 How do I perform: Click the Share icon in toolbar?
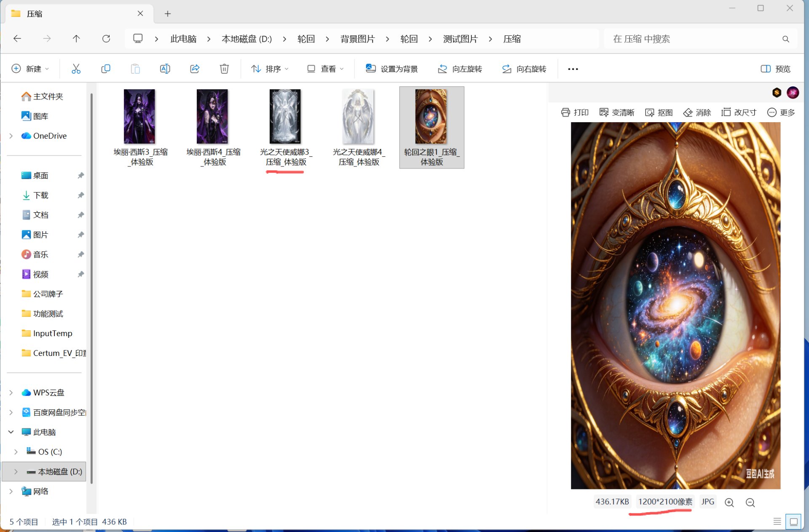click(x=195, y=69)
